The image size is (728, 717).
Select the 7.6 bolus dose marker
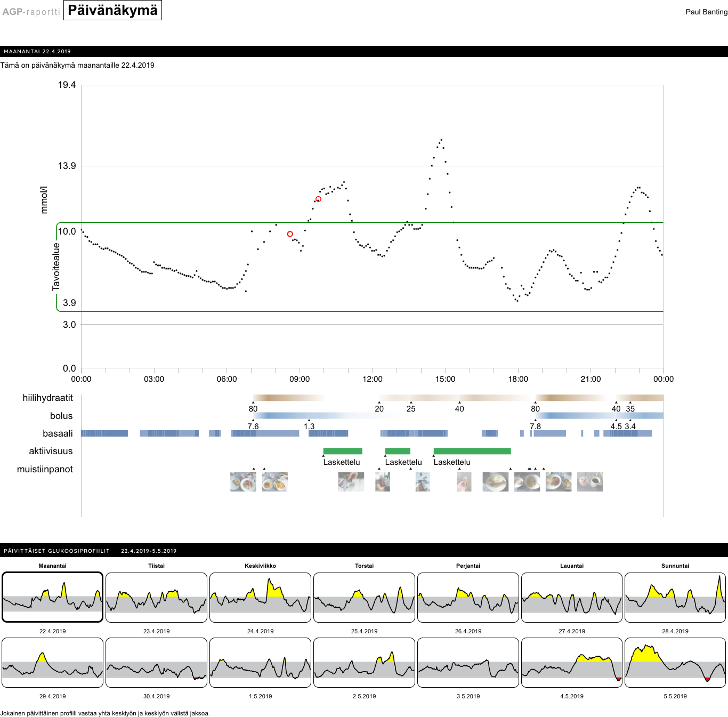point(253,426)
